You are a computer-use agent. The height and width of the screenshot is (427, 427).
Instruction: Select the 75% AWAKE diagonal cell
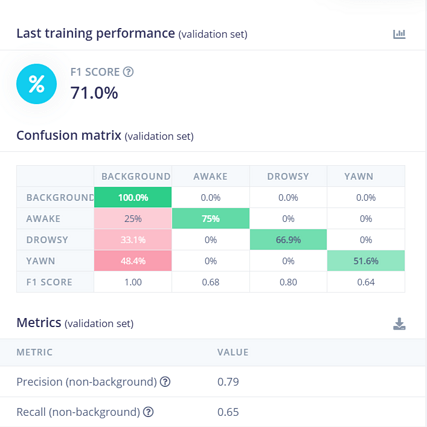(211, 218)
